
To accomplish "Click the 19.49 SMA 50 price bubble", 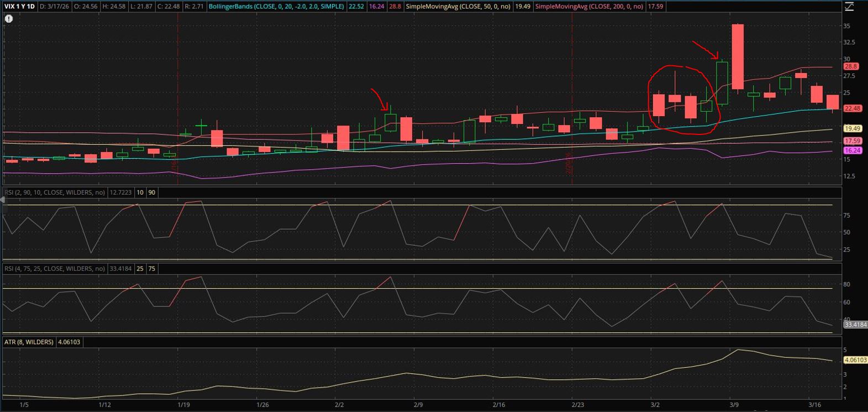I will (x=853, y=128).
